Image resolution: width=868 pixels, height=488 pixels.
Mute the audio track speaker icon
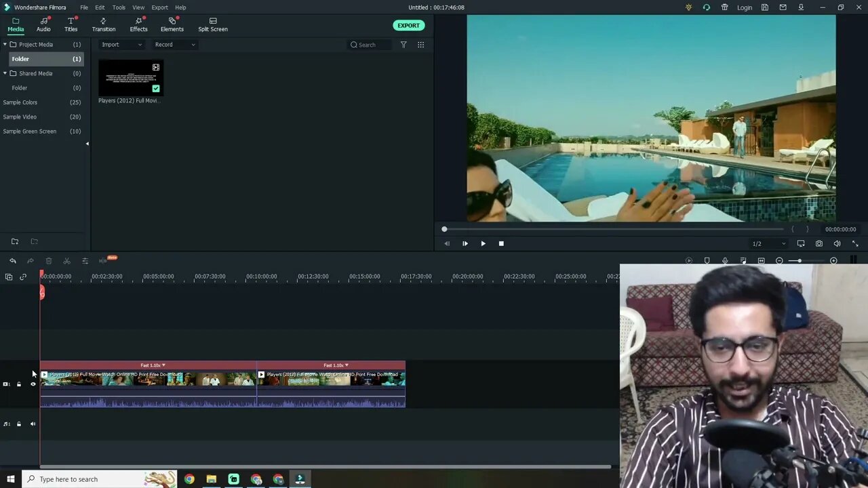(33, 424)
